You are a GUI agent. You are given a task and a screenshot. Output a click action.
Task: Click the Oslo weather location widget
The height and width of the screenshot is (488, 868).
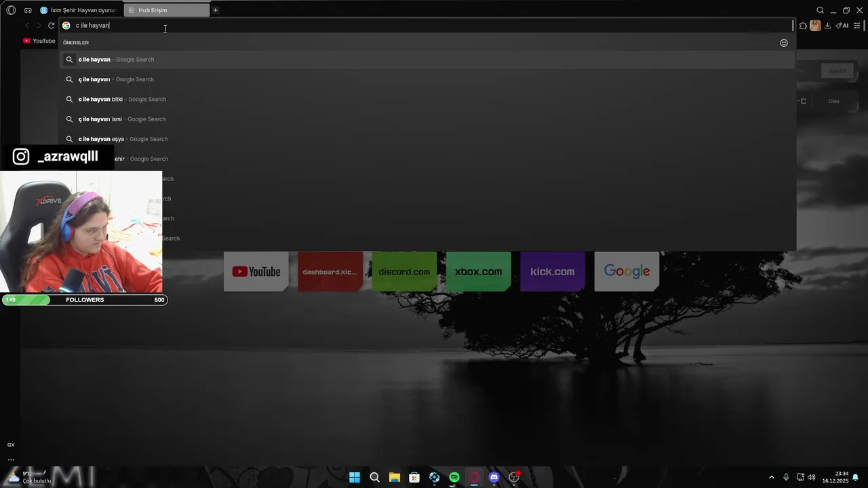pyautogui.click(x=833, y=101)
